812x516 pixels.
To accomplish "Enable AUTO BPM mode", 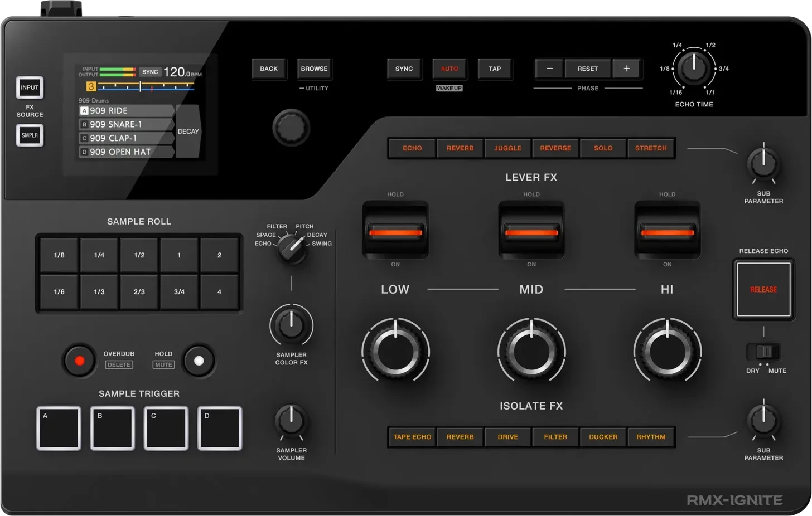I will (449, 69).
